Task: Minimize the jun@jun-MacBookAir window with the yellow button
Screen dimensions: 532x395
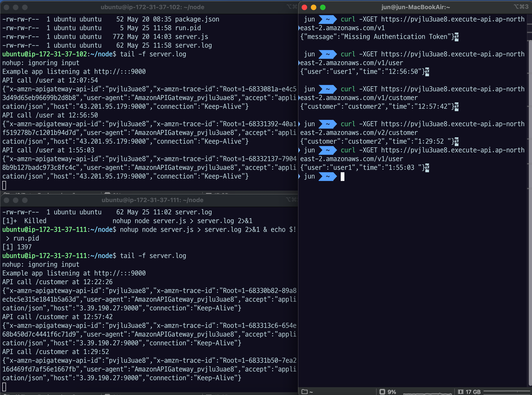Action: pos(314,7)
